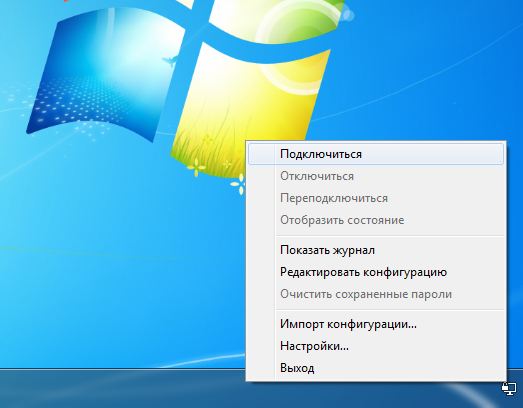Click the yellow flower left of the menu
This screenshot has height=408, width=523.
click(196, 167)
